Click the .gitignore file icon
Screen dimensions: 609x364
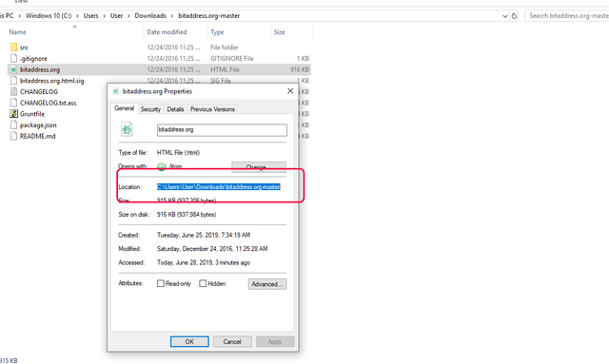pyautogui.click(x=13, y=59)
